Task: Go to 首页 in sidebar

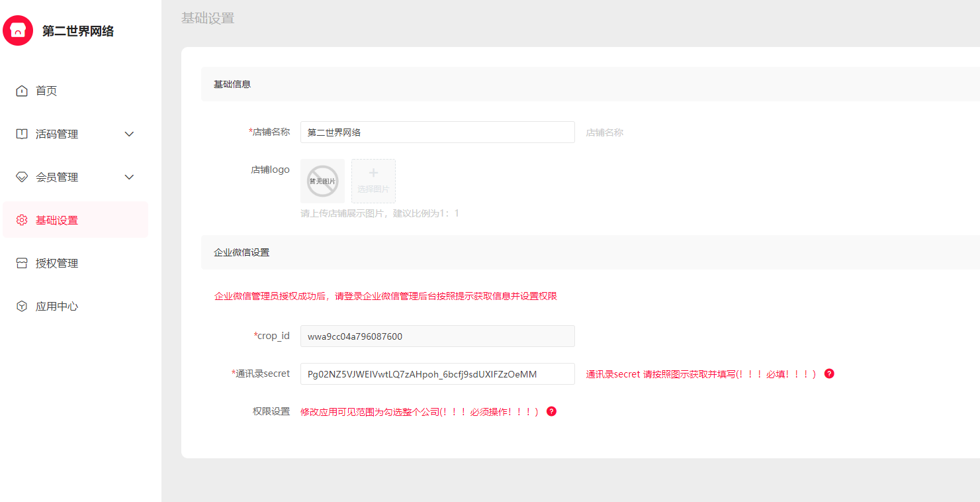Action: 46,91
